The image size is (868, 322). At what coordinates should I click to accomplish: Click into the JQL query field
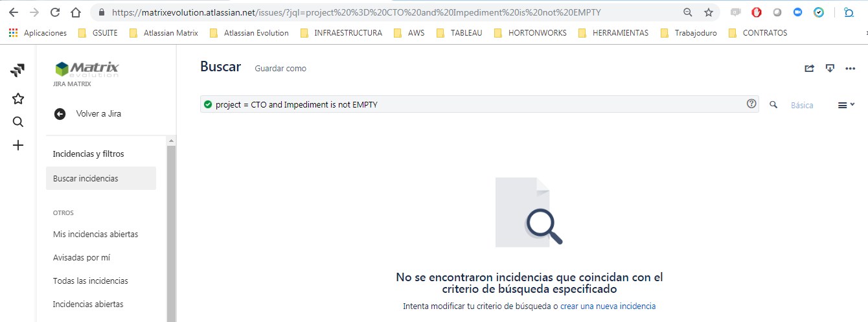coord(479,104)
